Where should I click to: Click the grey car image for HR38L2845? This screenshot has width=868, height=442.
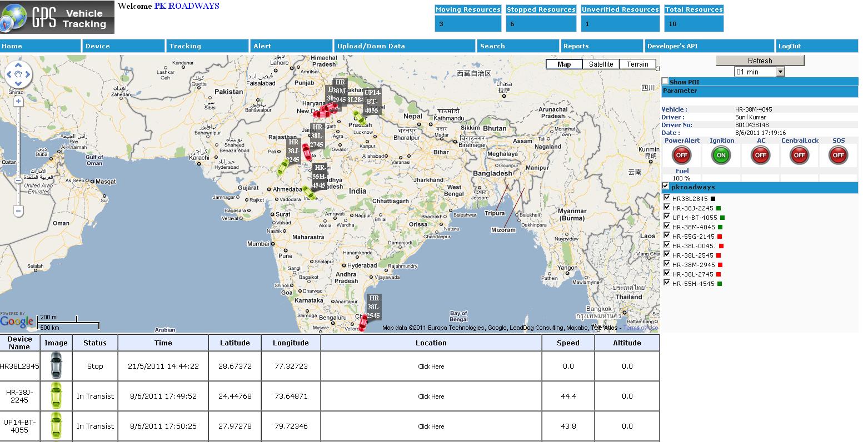[56, 366]
